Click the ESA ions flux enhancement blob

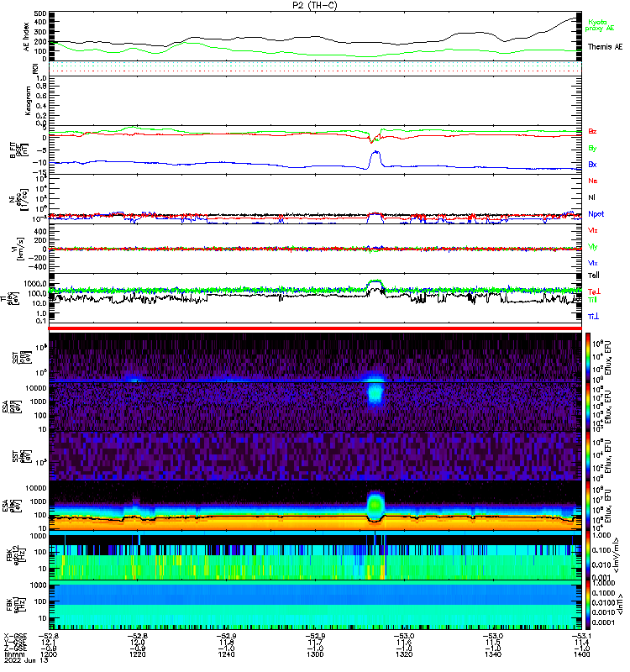click(375, 393)
